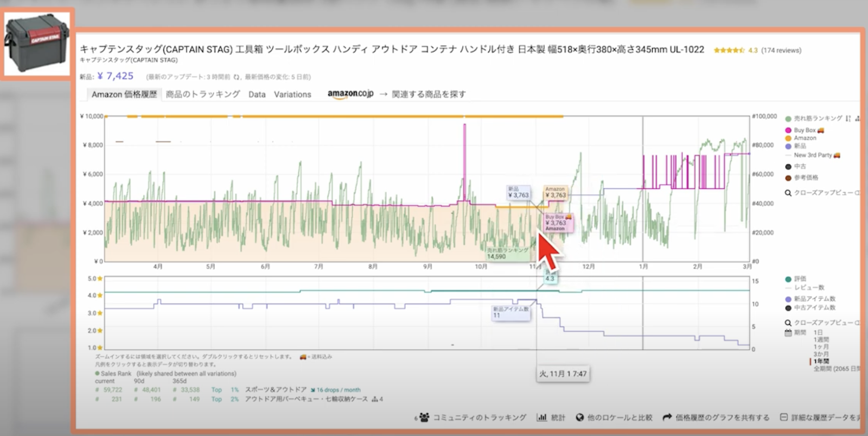868x436 pixels.
Task: Open the Variations tab
Action: [292, 94]
